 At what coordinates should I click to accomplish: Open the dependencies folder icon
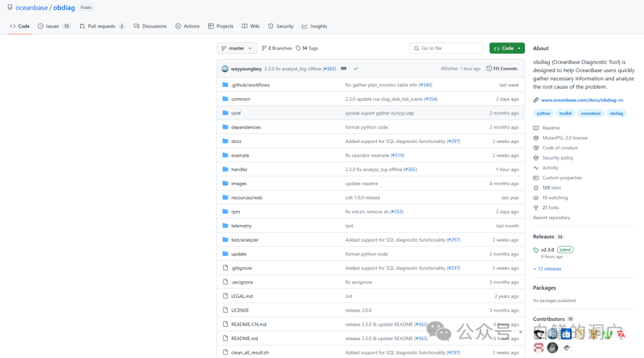(x=225, y=127)
